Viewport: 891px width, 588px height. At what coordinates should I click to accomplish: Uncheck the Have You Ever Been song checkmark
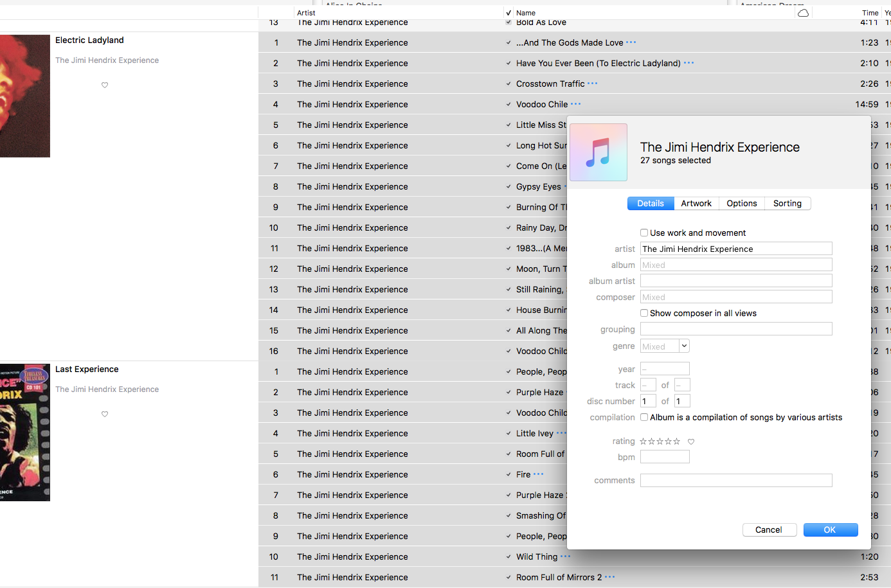tap(509, 63)
